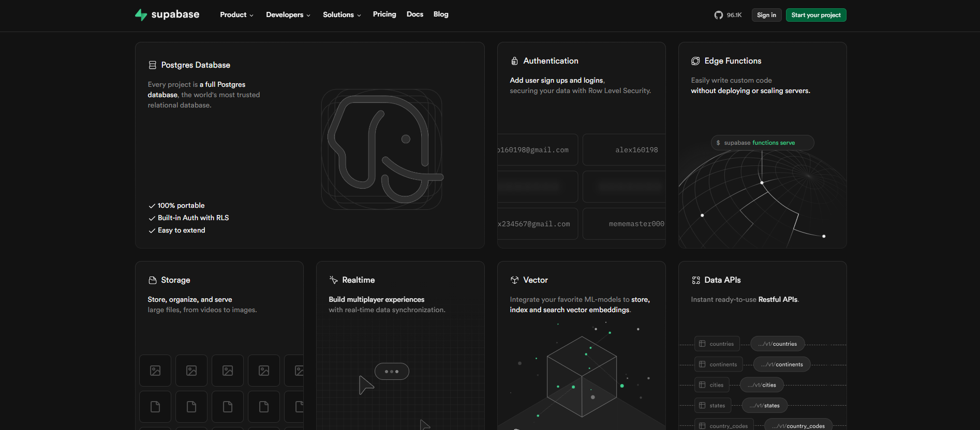Open the GitHub star count icon
The image size is (980, 430).
(x=718, y=15)
